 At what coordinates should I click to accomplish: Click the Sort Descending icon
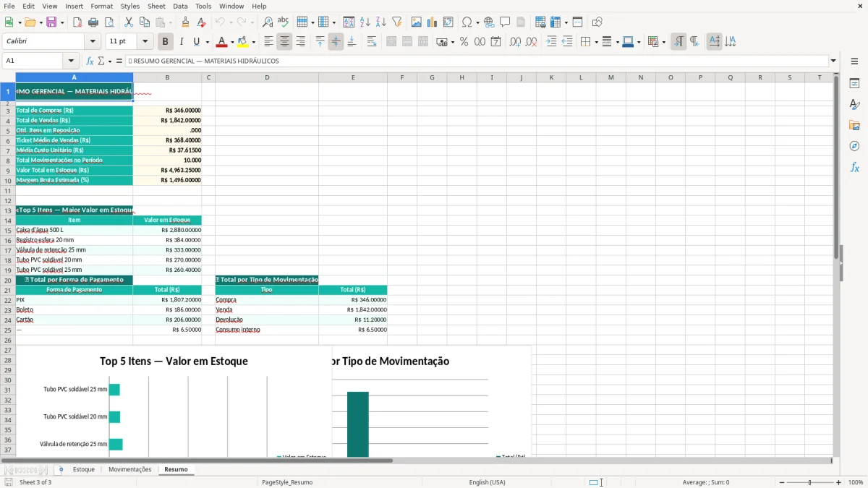[x=381, y=22]
